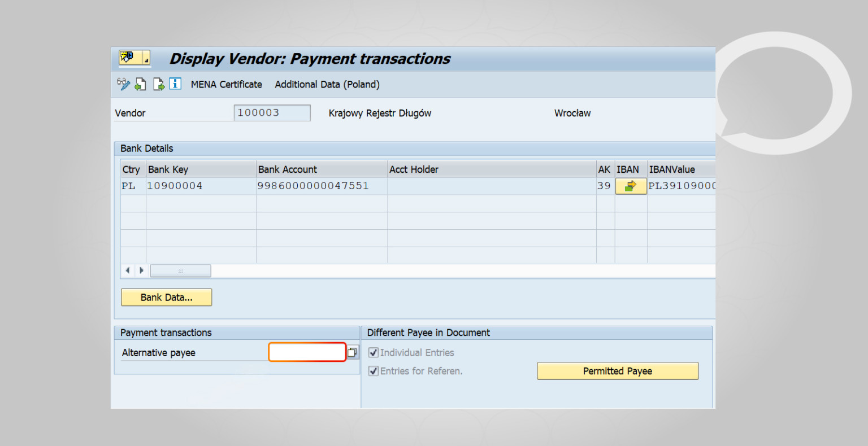Uncheck Individual Entries under Different Payee
Viewport: 868px width, 446px height.
373,352
